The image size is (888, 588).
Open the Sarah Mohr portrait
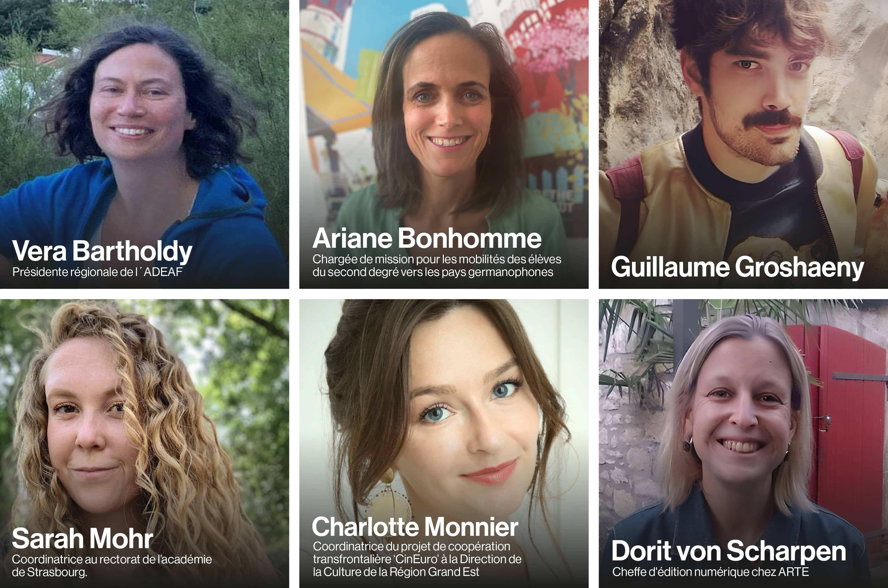(144, 444)
